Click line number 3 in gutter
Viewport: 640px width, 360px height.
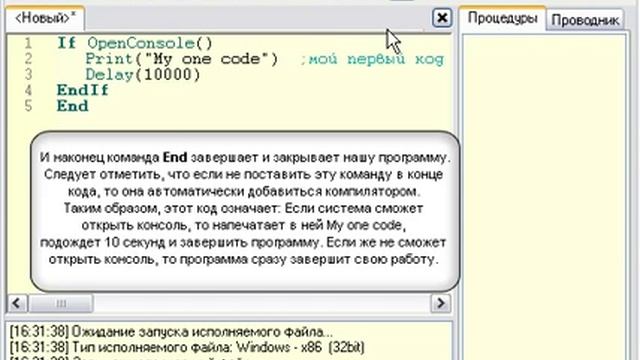(28, 75)
